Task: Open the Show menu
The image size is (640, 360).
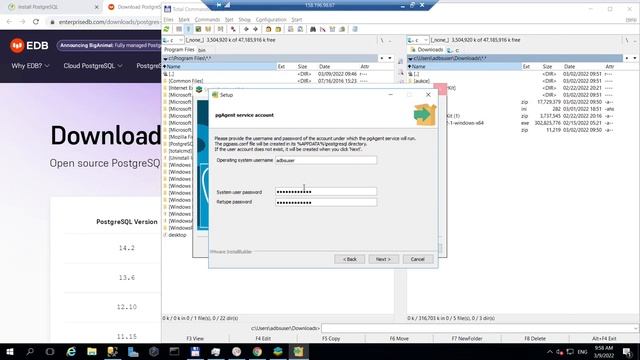Action: (x=244, y=20)
